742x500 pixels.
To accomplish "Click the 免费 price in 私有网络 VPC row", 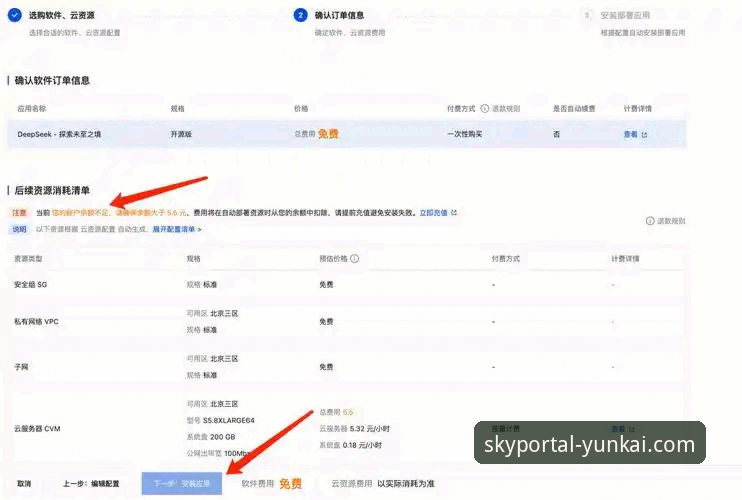I will coord(326,321).
